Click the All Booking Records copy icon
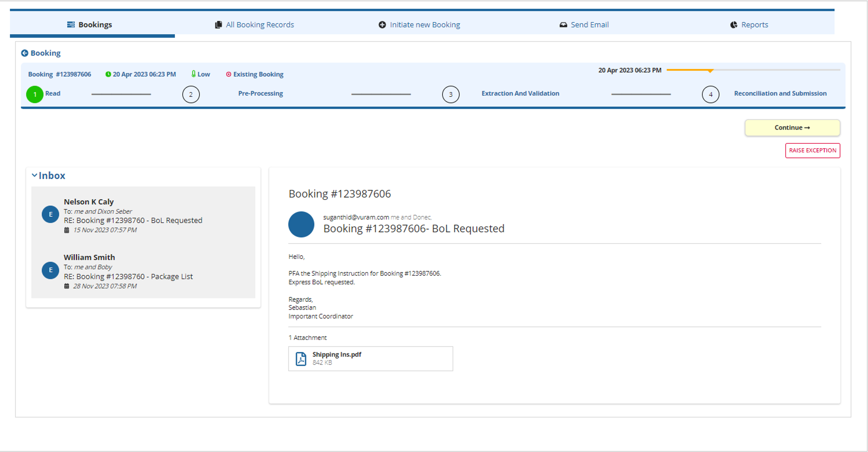The image size is (868, 452). click(x=218, y=25)
